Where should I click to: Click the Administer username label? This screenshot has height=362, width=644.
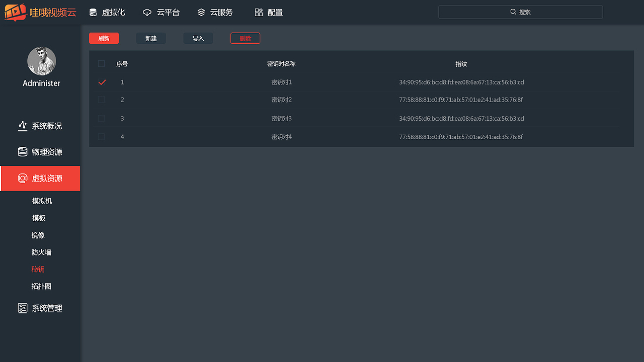(41, 83)
